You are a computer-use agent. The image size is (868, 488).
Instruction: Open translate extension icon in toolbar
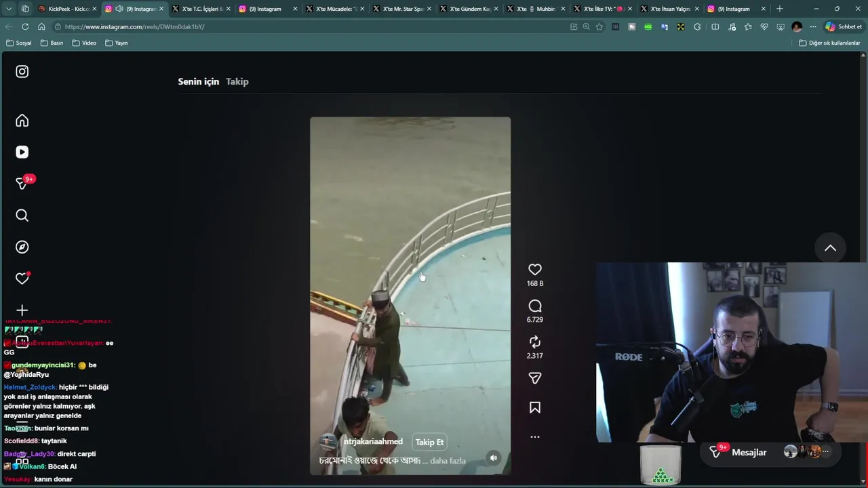(665, 26)
